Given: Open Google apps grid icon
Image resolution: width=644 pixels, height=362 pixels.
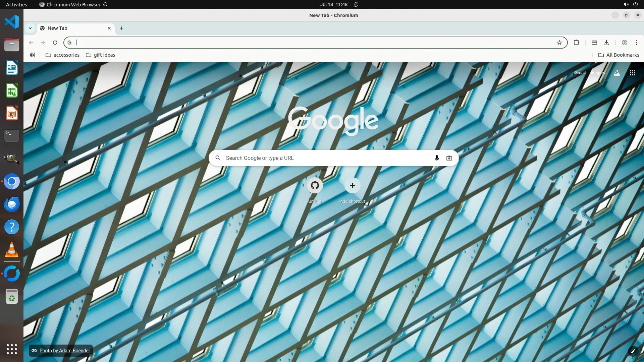Looking at the screenshot, I should 632,73.
